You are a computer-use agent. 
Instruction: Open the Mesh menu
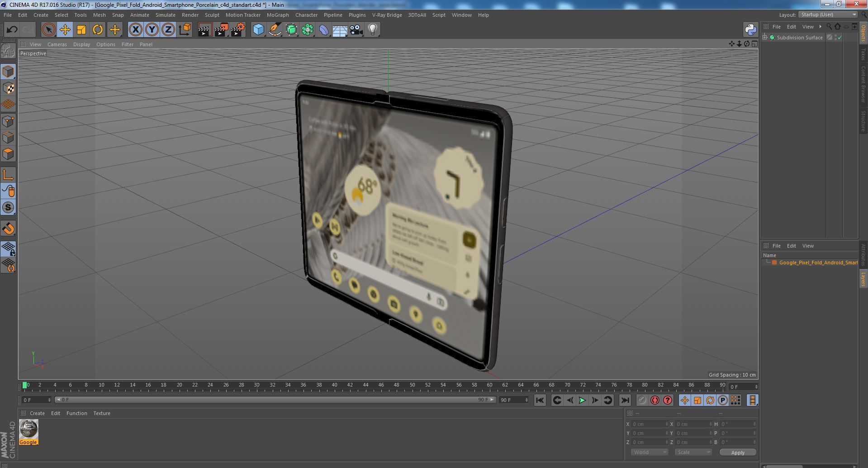(x=99, y=15)
